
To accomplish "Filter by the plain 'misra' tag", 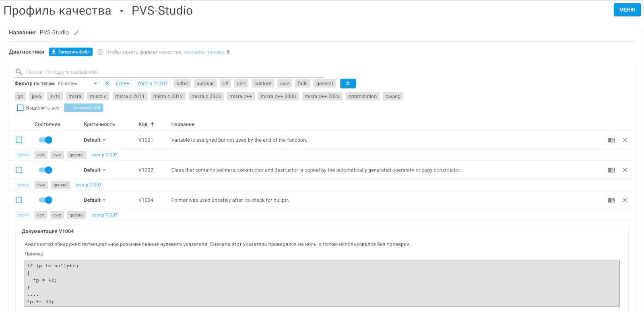I will (75, 97).
